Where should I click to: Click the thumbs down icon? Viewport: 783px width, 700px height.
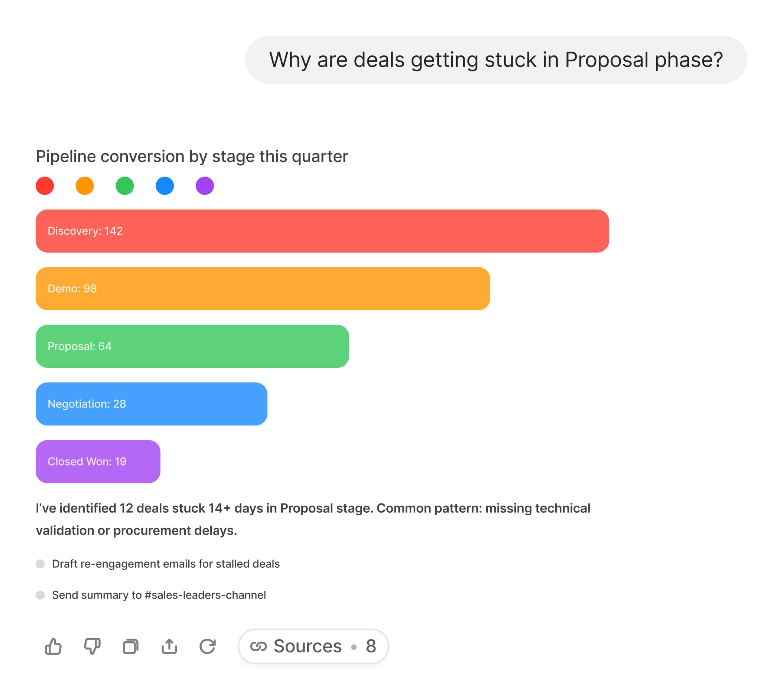92,646
